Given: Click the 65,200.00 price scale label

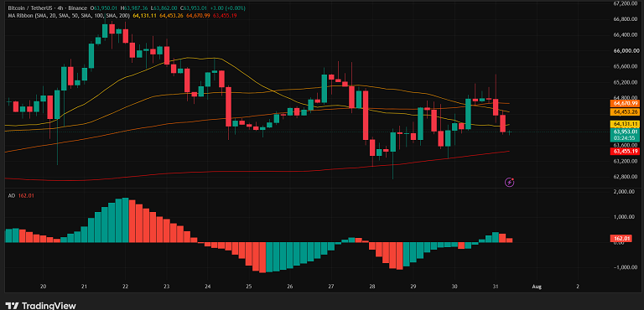Looking at the screenshot, I should [625, 83].
